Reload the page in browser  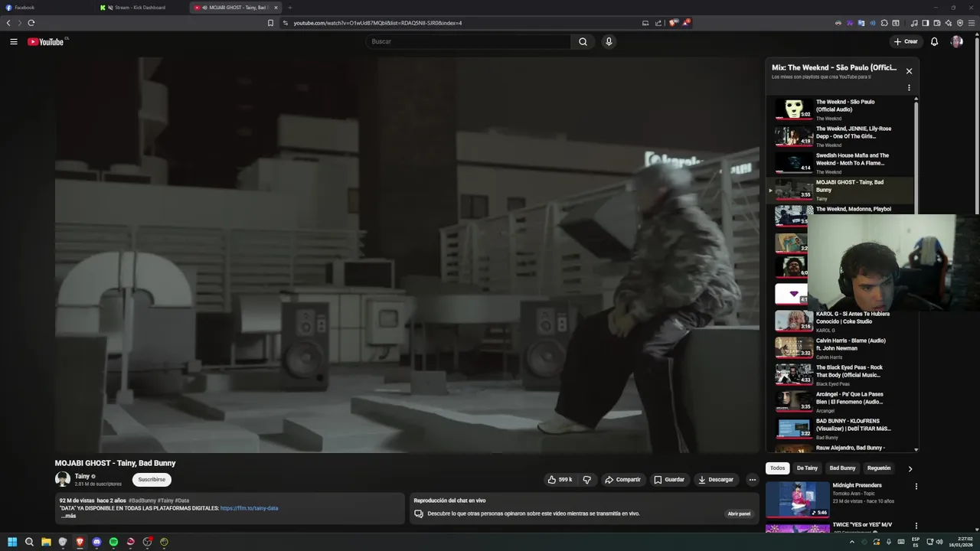point(31,23)
